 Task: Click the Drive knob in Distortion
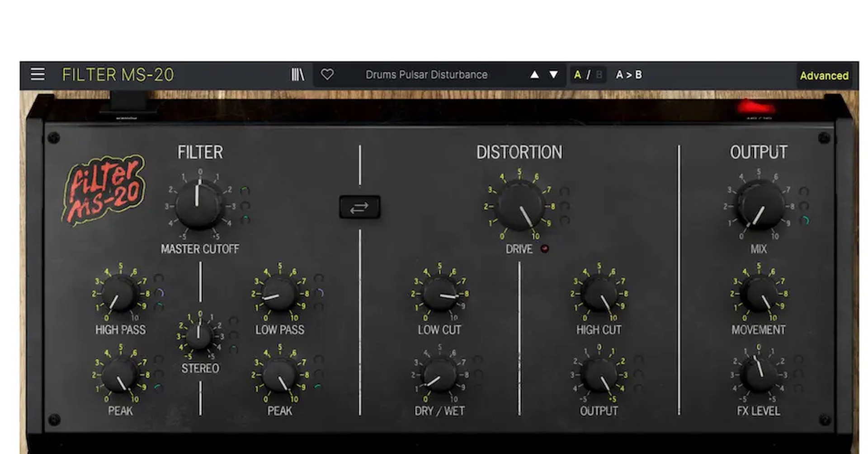point(519,206)
